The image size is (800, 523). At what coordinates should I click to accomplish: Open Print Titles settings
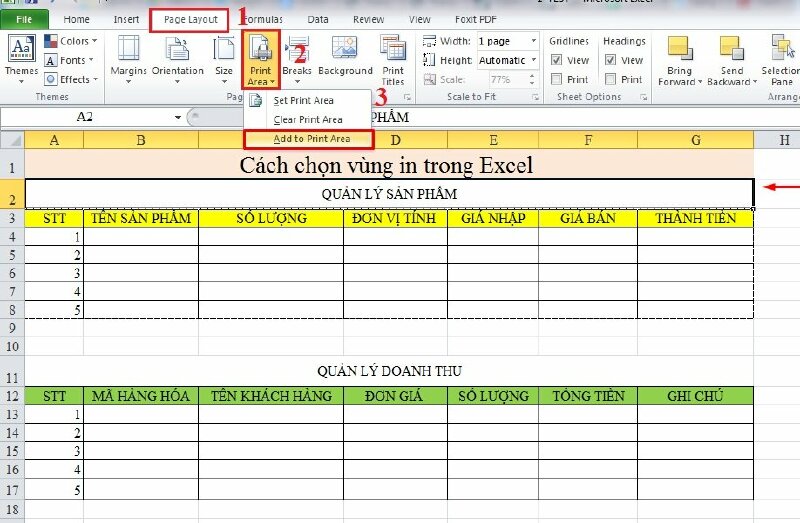pos(393,60)
